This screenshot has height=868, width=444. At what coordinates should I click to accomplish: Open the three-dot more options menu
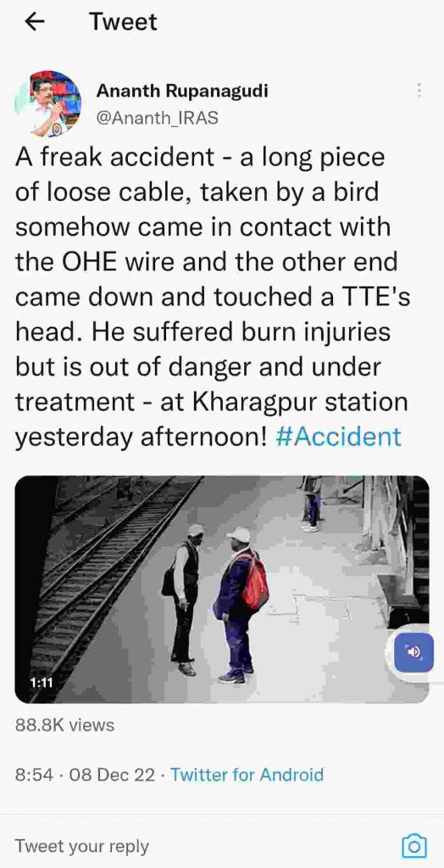[x=419, y=91]
